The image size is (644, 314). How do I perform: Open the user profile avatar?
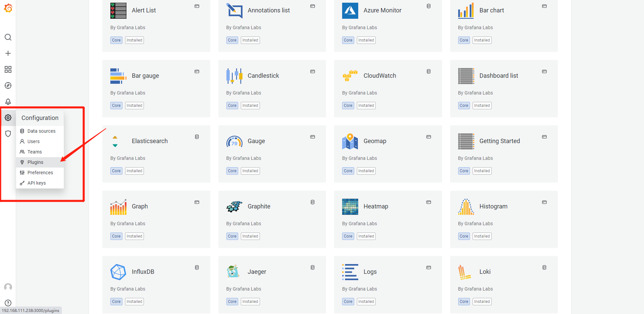(8, 287)
